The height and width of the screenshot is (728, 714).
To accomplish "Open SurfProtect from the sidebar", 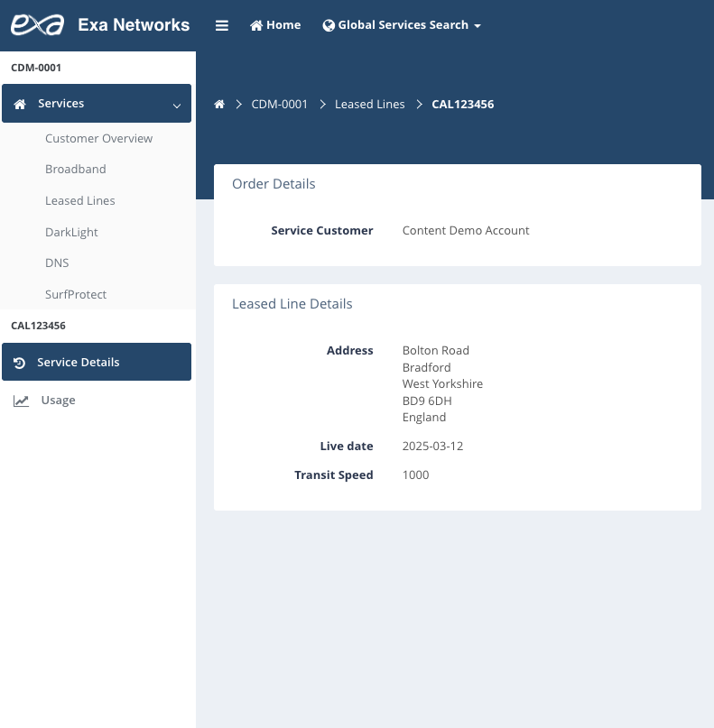I will (x=76, y=295).
